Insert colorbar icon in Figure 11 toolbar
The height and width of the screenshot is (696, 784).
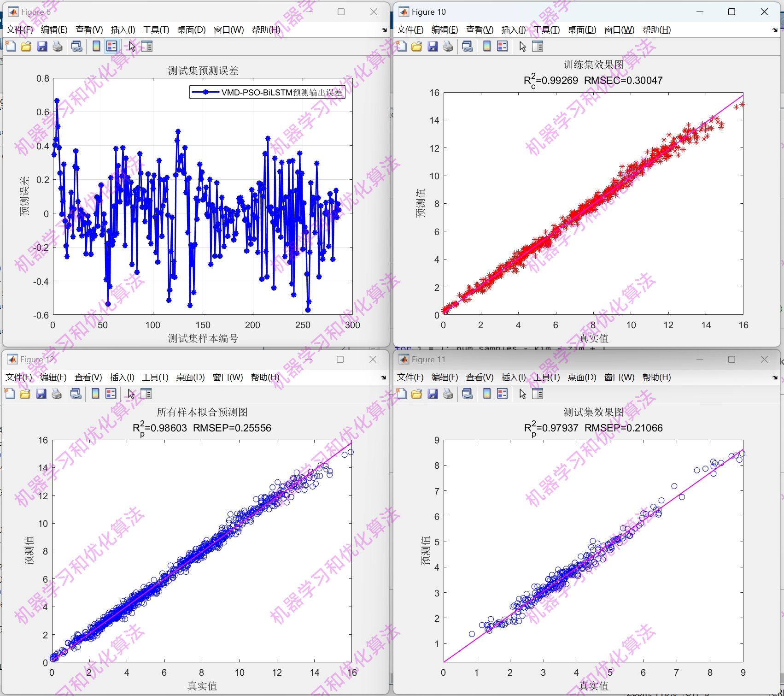point(487,394)
